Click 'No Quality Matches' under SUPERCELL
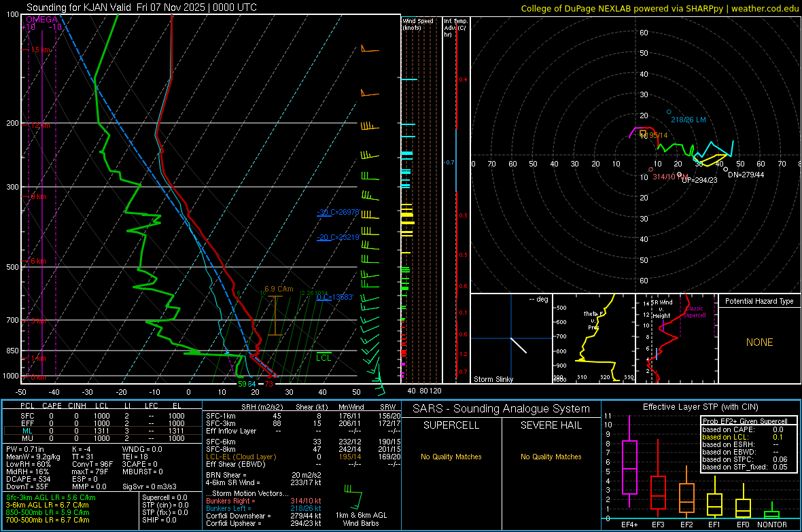This screenshot has height=532, width=802. coord(451,457)
